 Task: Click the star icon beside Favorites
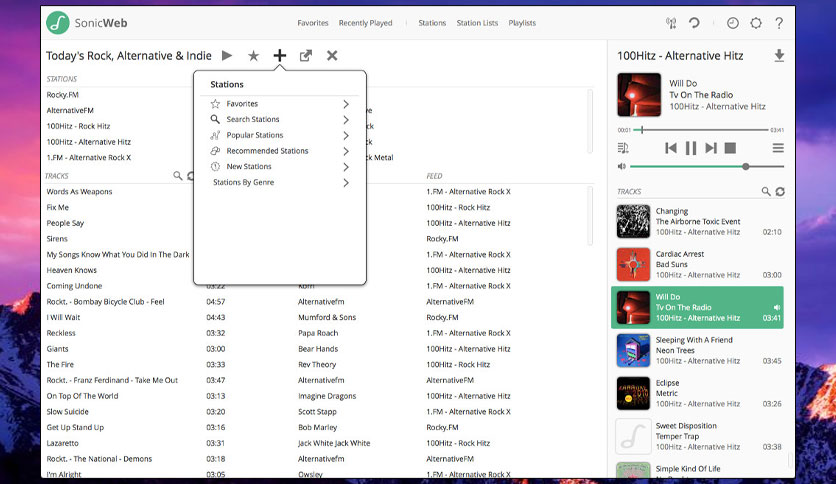coord(215,104)
